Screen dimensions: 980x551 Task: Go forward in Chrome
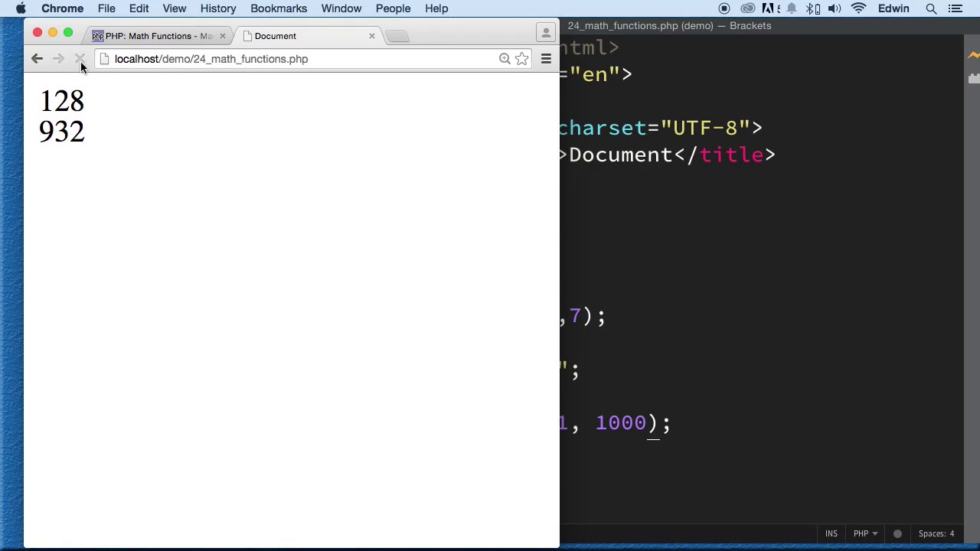point(58,59)
